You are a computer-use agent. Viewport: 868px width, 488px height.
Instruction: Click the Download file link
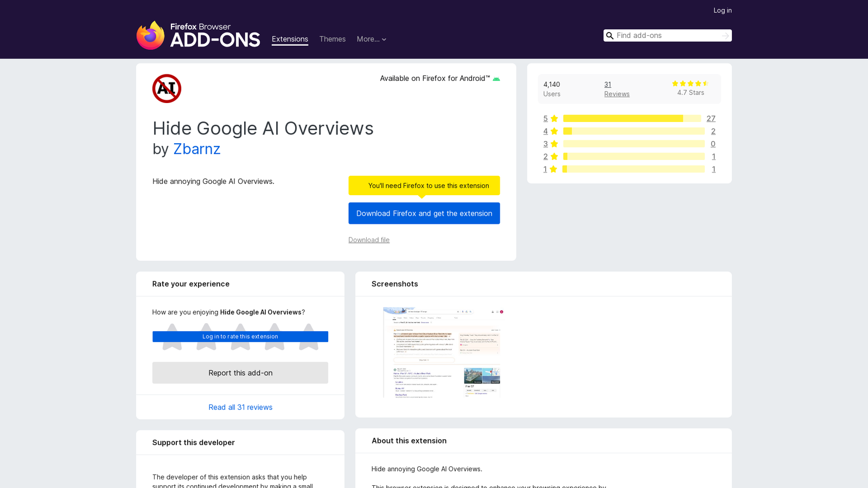pos(368,240)
